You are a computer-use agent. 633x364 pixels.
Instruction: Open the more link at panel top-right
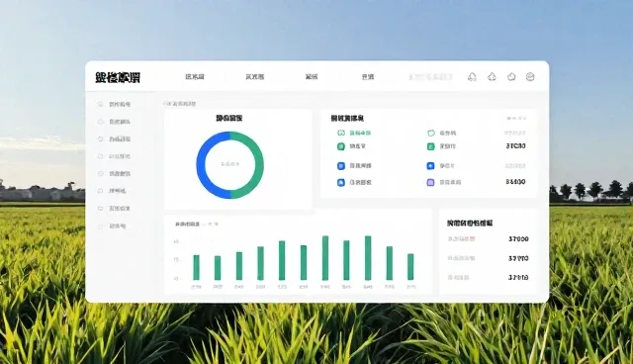click(x=516, y=119)
